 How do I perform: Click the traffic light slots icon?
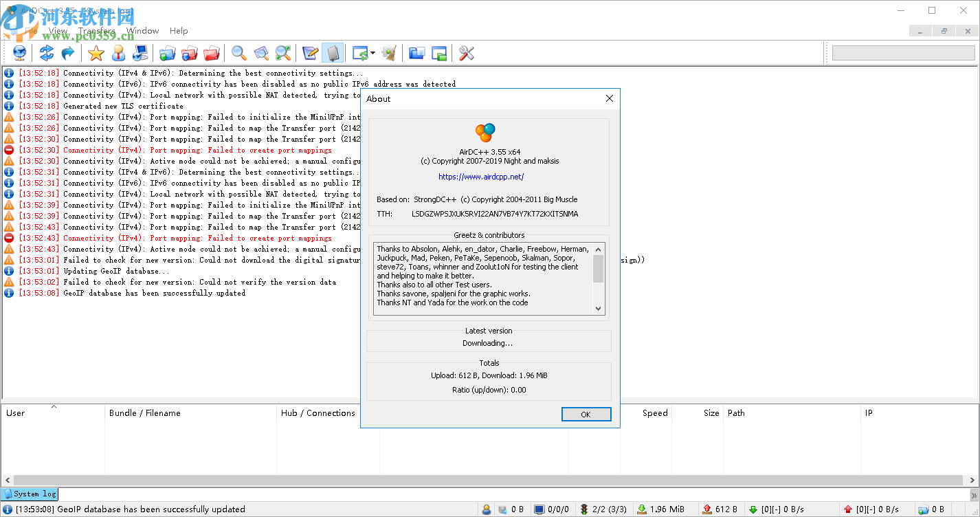pyautogui.click(x=584, y=509)
